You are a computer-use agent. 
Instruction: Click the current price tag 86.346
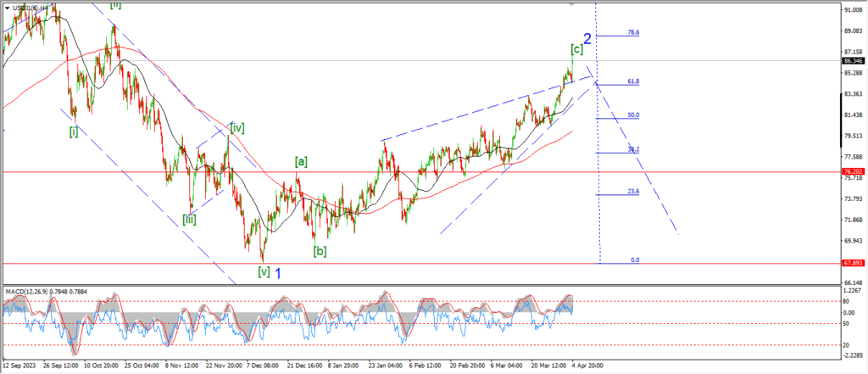point(853,61)
